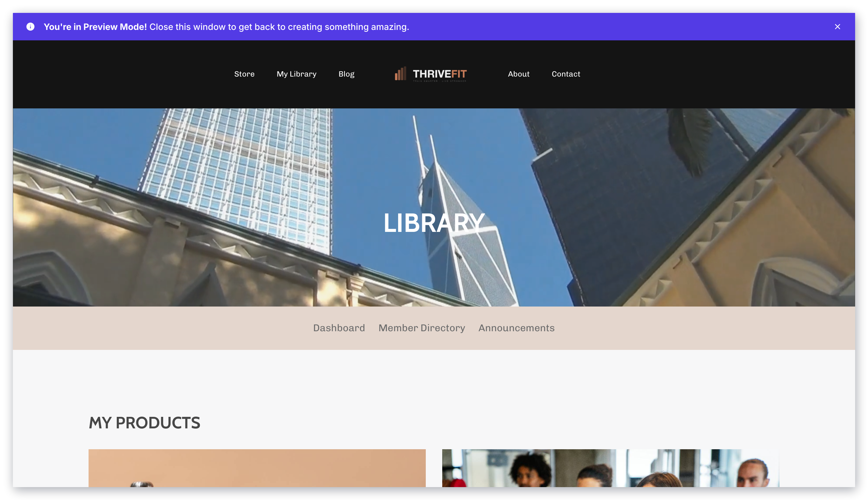View the Announcements tab

coord(516,328)
